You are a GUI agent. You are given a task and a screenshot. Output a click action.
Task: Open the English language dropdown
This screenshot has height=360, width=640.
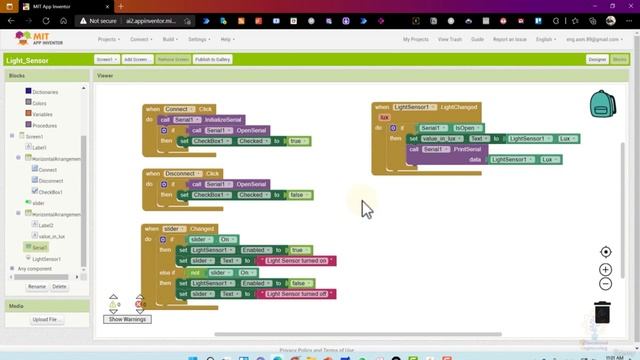click(546, 39)
